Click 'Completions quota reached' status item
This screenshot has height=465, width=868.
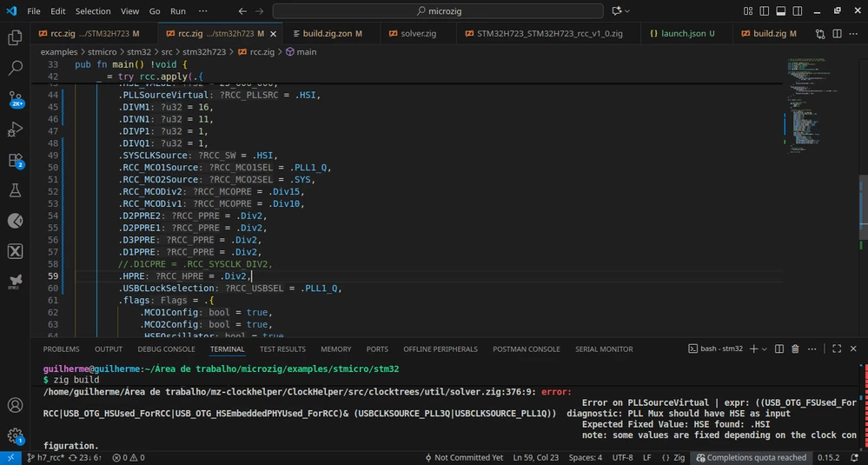(752, 458)
